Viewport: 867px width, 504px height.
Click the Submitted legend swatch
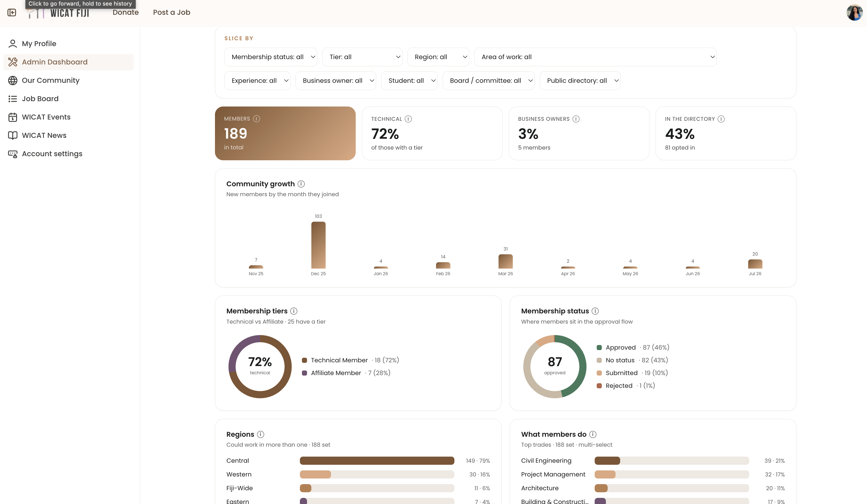(x=599, y=373)
